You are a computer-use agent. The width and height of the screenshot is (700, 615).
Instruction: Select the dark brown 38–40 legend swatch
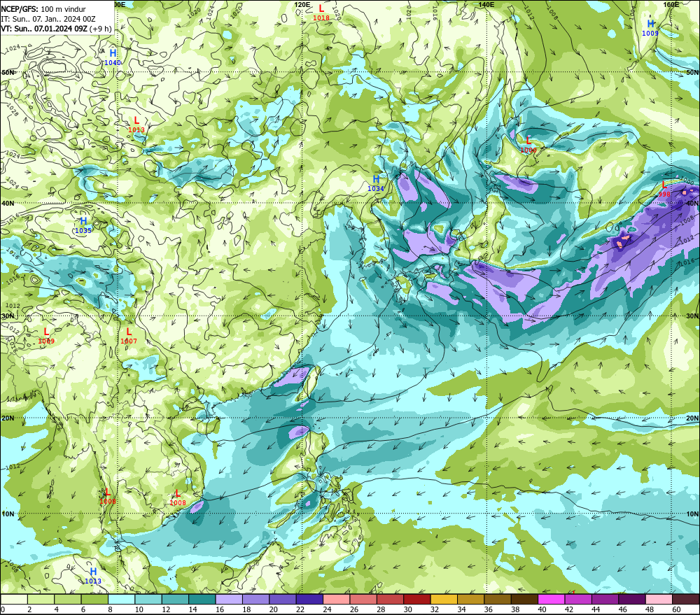pyautogui.click(x=524, y=599)
